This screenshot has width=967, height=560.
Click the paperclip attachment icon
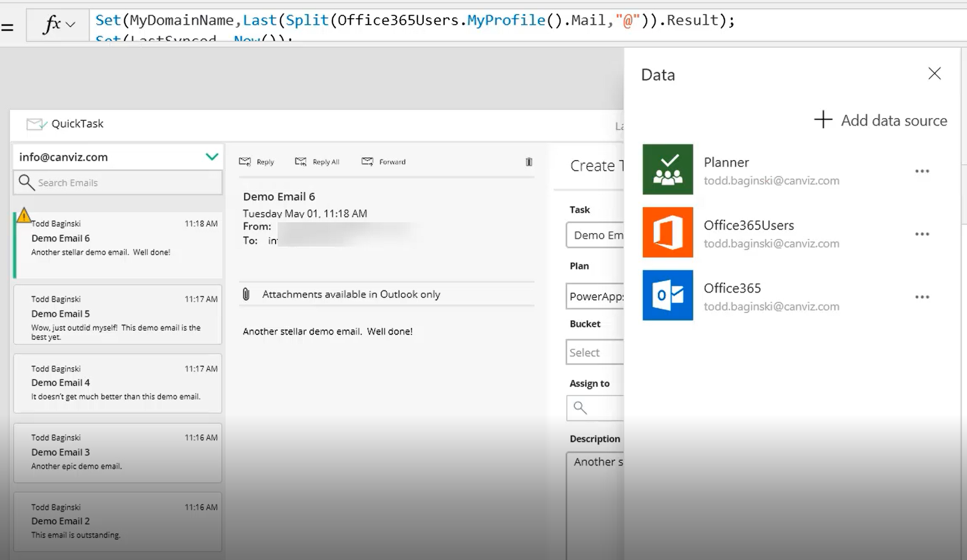[x=246, y=294]
